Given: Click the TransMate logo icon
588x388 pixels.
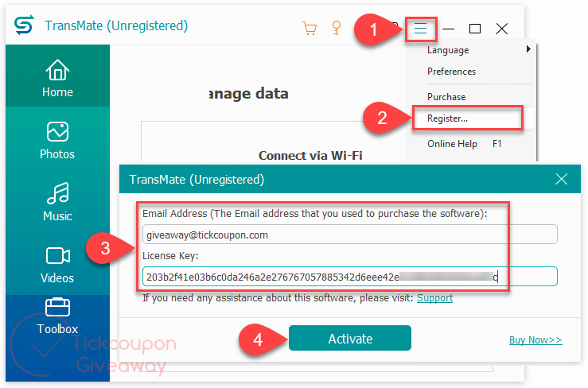Looking at the screenshot, I should [x=25, y=25].
